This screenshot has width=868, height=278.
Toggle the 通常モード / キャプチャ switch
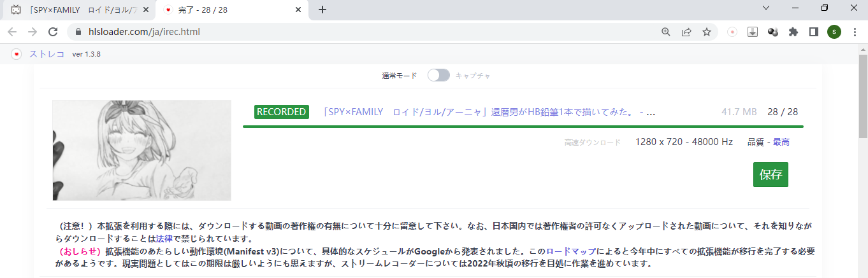(438, 75)
